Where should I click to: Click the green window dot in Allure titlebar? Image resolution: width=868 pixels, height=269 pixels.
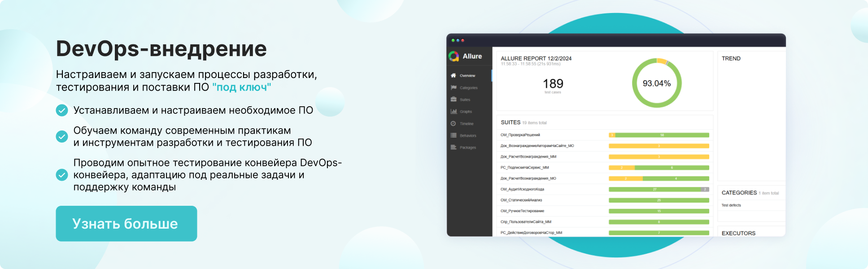tap(453, 40)
